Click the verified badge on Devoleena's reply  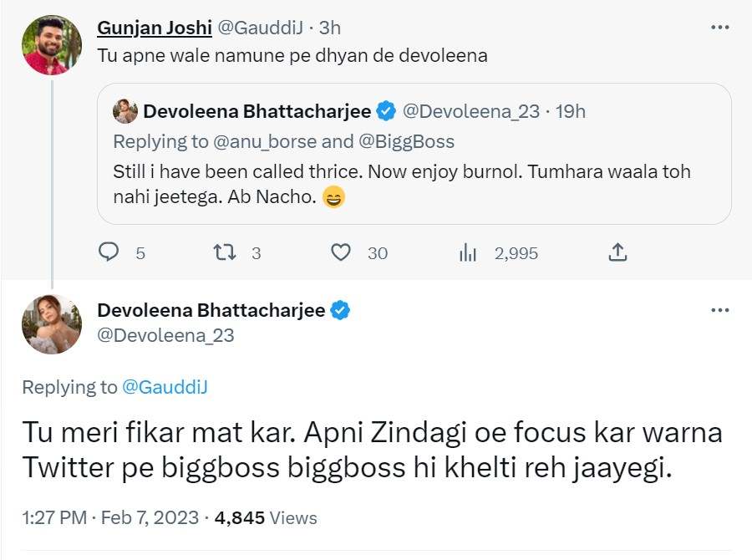[x=338, y=309]
